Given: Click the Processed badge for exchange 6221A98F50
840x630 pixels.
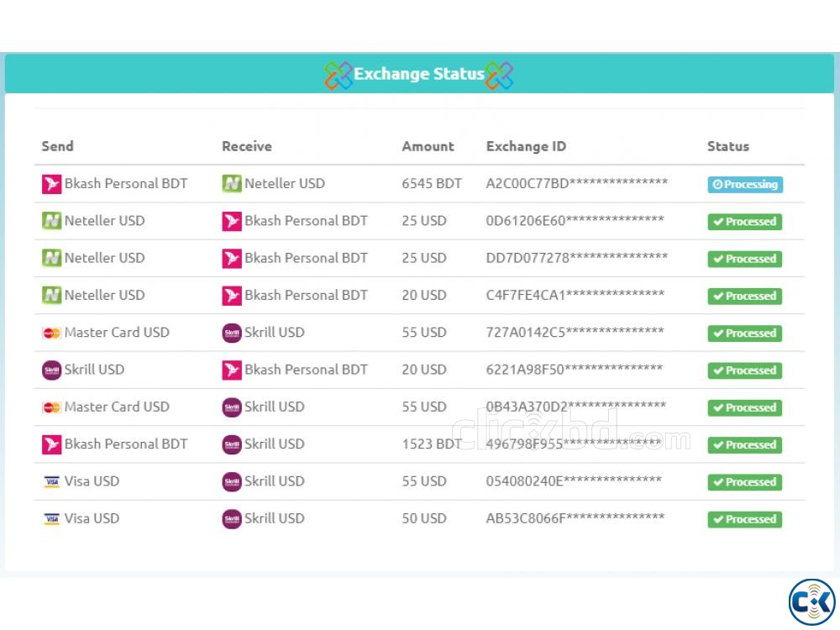Looking at the screenshot, I should pyautogui.click(x=744, y=370).
